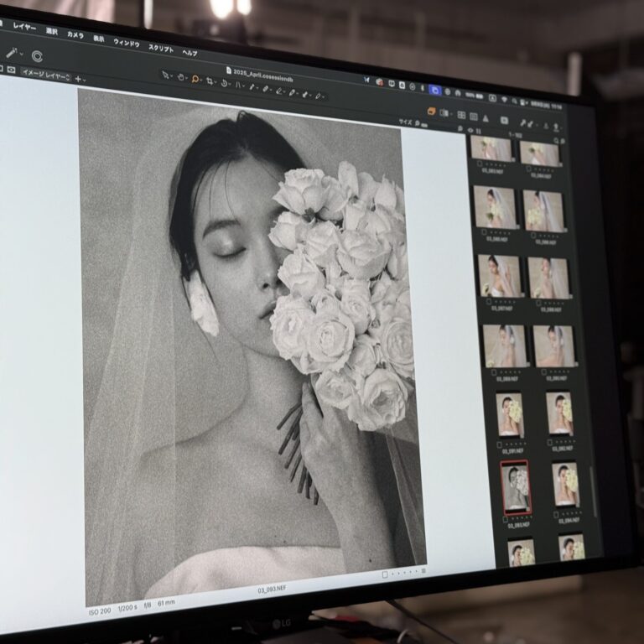Choose the arrow Select pointer tool
Image resolution: width=644 pixels, height=644 pixels.
(167, 75)
